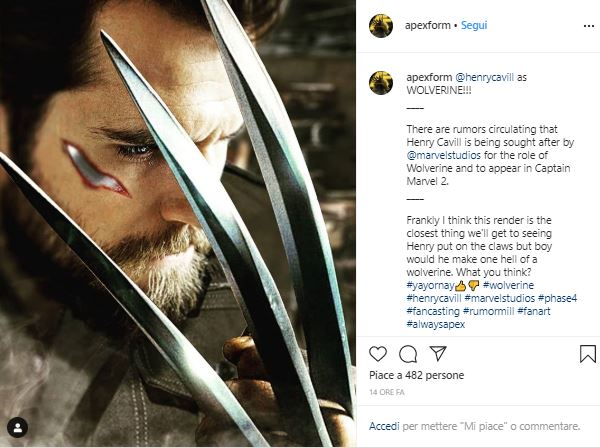Open apexform username in post header
This screenshot has height=448, width=600.
coord(427,25)
